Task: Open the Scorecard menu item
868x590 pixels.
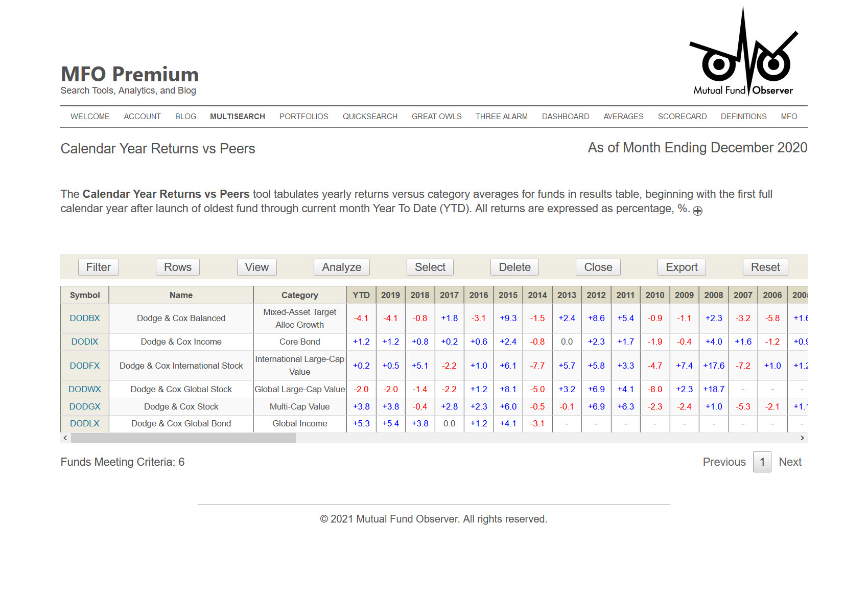Action: (x=682, y=117)
